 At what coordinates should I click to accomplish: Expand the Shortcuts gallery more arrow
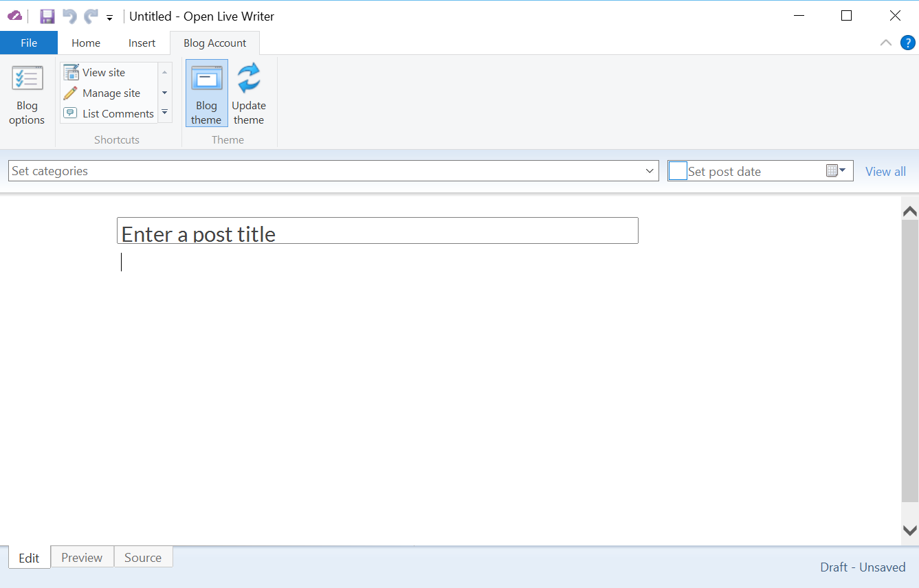click(x=165, y=113)
